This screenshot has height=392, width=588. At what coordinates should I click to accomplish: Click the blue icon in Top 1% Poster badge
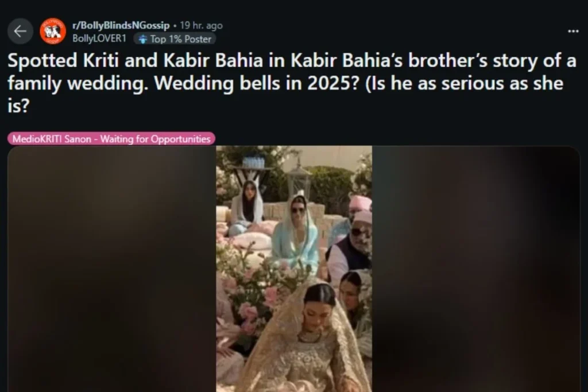tap(142, 39)
